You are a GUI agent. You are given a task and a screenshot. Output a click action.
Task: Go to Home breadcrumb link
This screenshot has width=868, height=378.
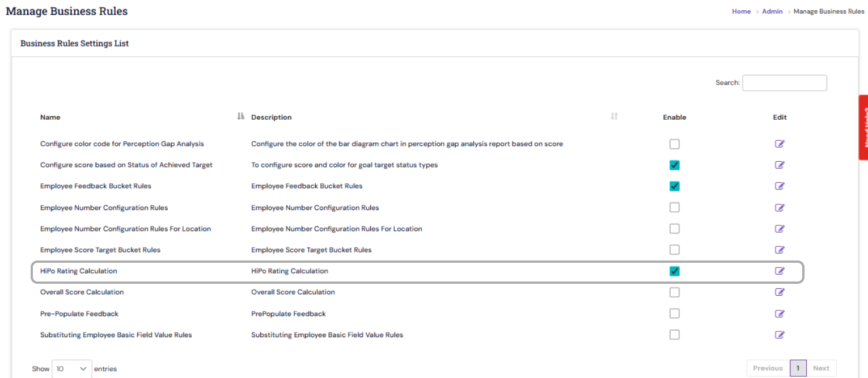click(741, 11)
